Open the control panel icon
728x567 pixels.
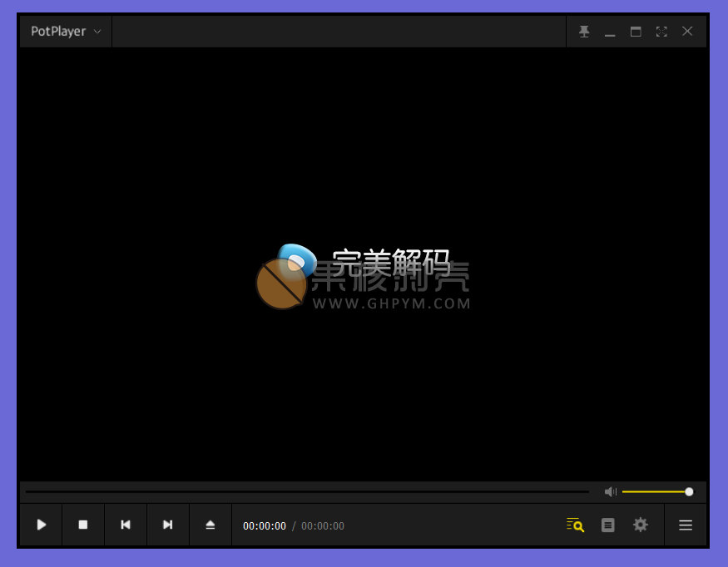(607, 525)
